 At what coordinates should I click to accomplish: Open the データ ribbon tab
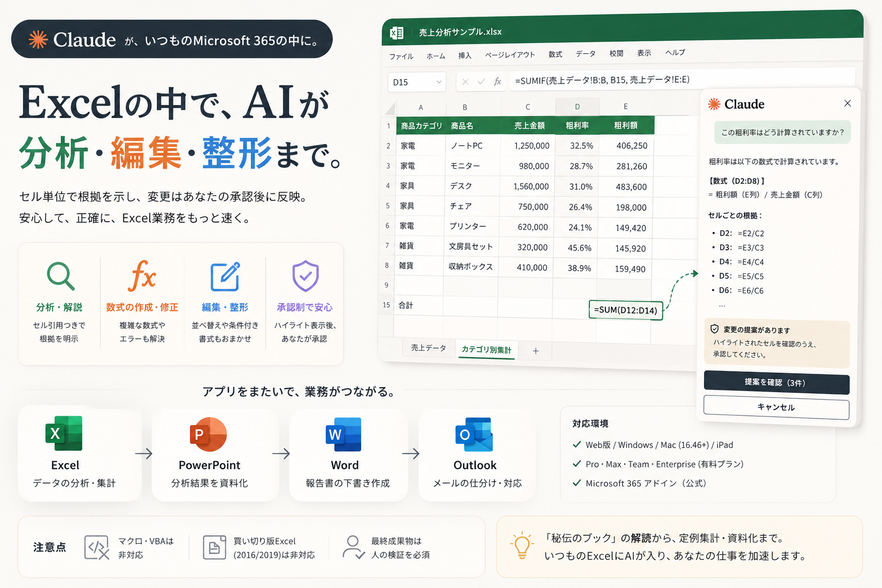[586, 53]
